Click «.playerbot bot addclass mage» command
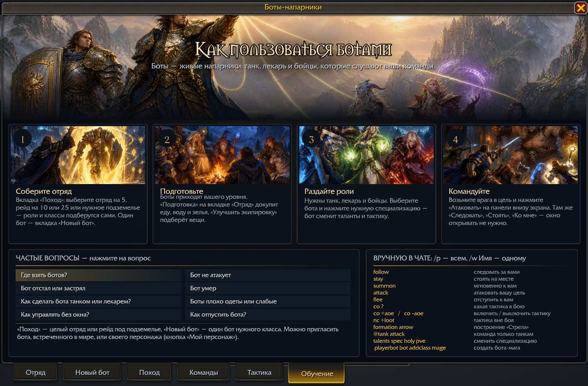Screen dimensions: 588x386 pyautogui.click(x=410, y=348)
